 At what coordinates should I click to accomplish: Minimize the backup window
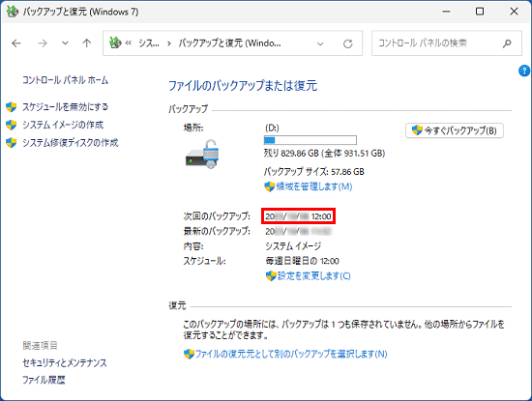(447, 12)
